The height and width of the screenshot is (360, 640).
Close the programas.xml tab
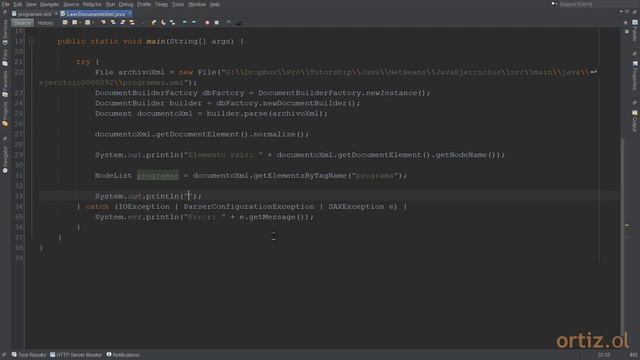tap(56, 14)
